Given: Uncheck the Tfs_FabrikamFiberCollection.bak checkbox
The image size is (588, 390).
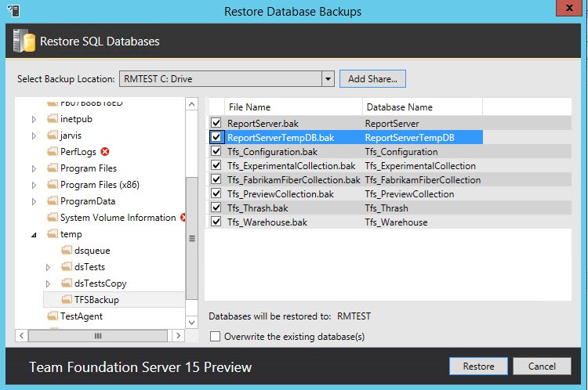Looking at the screenshot, I should click(216, 179).
